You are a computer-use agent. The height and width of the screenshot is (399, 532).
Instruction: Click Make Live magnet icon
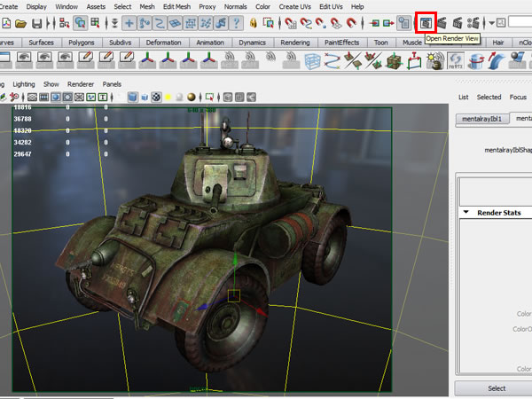tap(351, 23)
